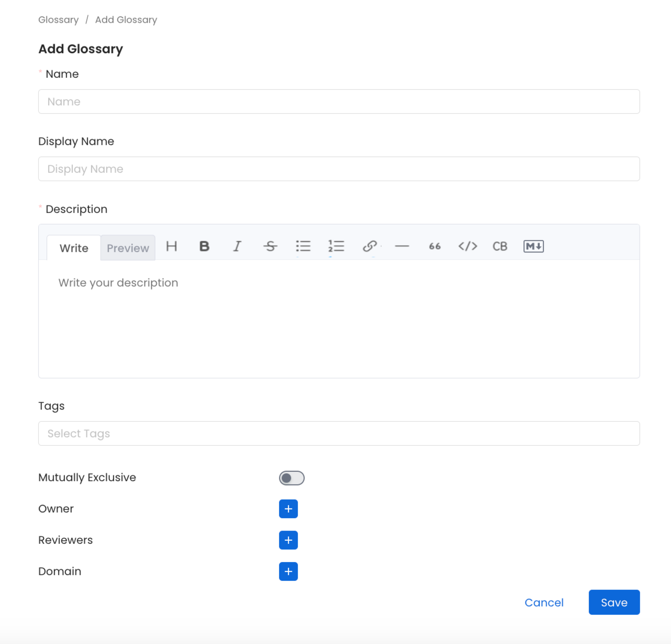Switch to the Write tab
This screenshot has height=644, width=671.
point(74,248)
